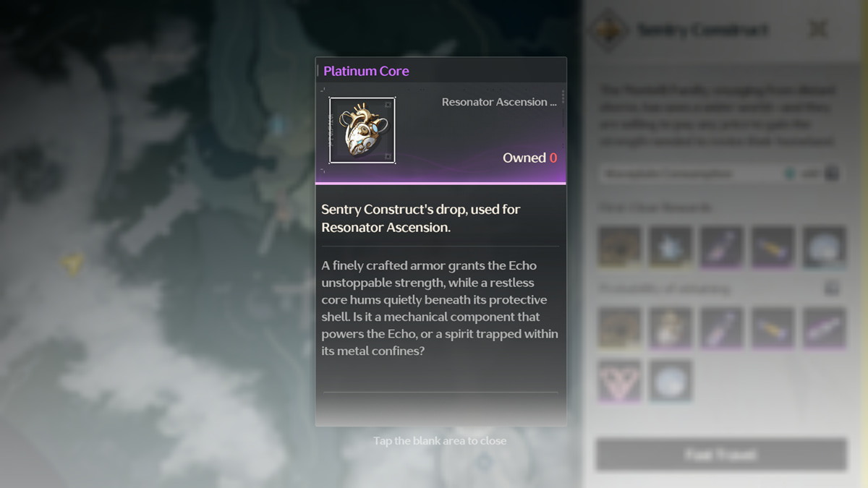
Task: Select the Sentry Construct boss emblem icon
Action: (x=609, y=30)
